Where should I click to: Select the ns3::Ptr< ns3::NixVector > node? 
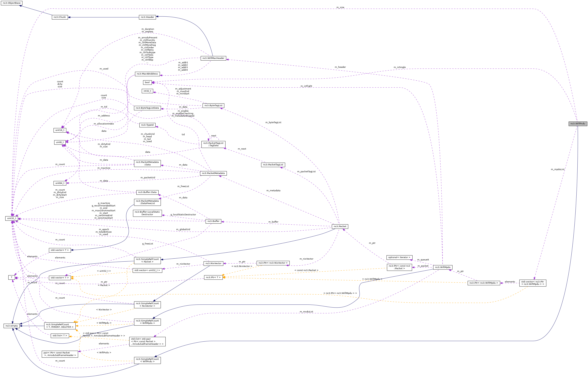(x=273, y=263)
